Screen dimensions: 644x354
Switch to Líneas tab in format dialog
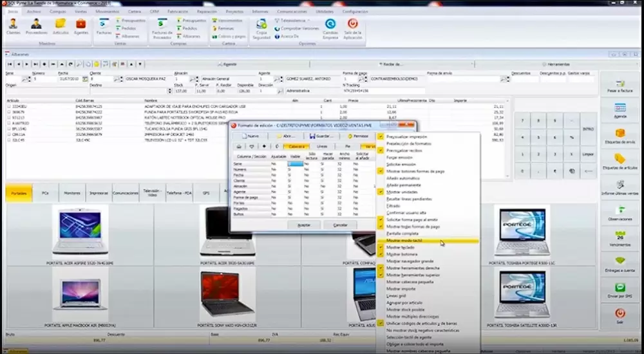322,146
